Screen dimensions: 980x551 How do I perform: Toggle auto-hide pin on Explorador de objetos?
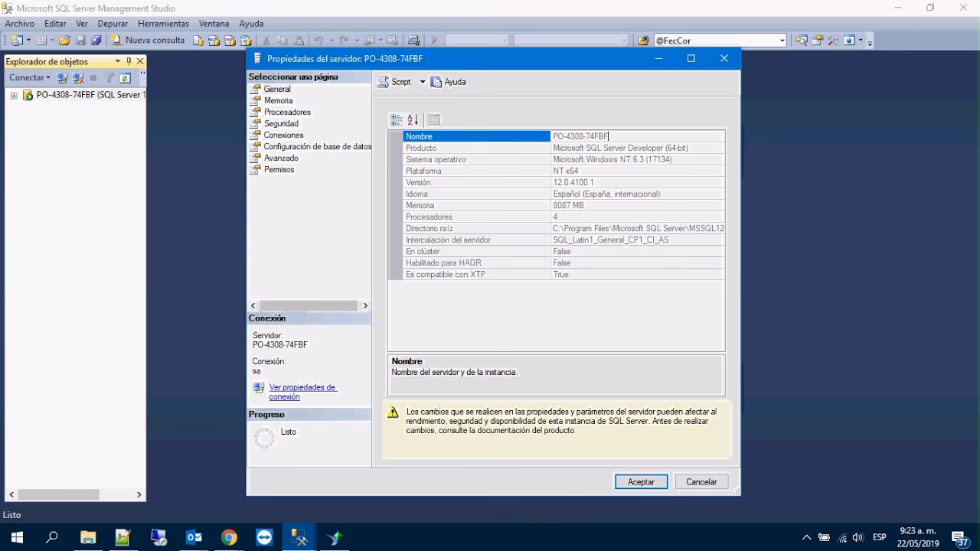click(129, 61)
